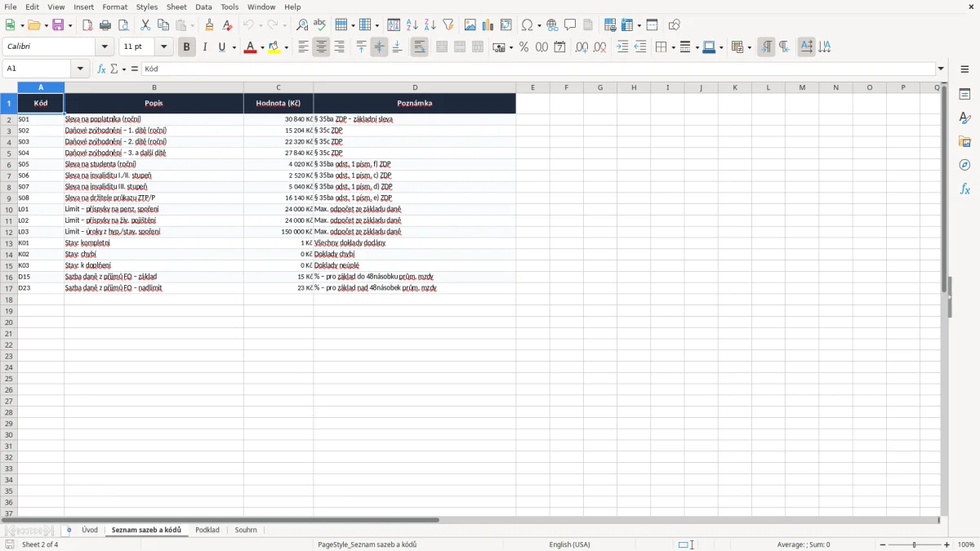Activate Clone Formatting paintbrush
Screen dimensions: 980x551
tap(210, 25)
